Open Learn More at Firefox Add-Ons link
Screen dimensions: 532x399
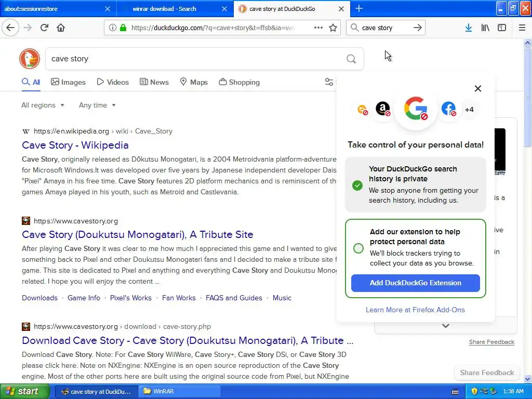(x=415, y=310)
